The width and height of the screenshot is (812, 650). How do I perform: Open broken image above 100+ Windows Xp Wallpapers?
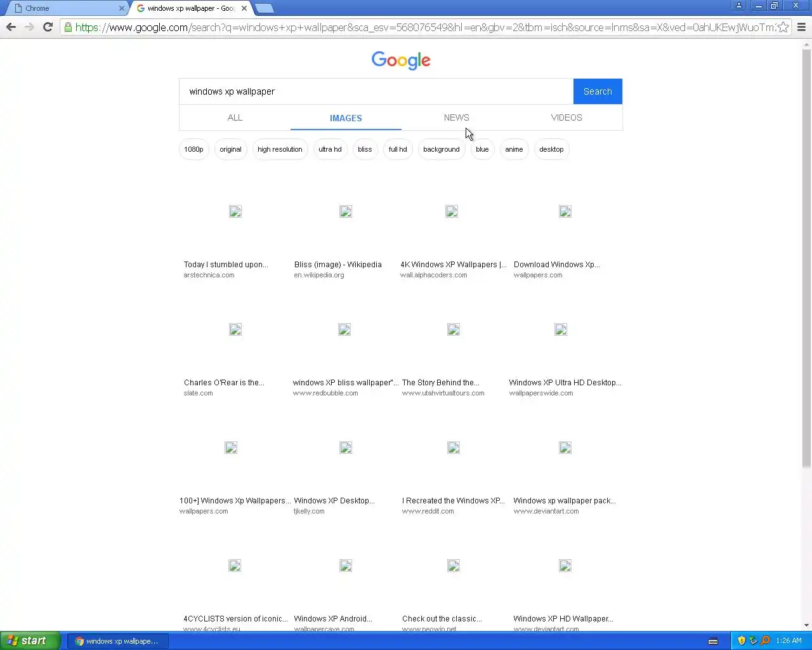point(231,448)
